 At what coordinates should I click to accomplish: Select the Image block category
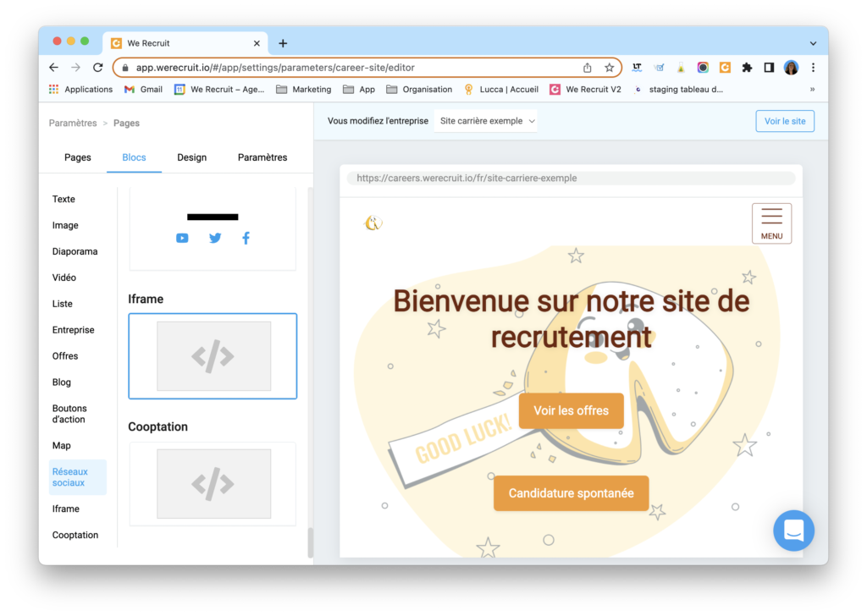tap(65, 225)
